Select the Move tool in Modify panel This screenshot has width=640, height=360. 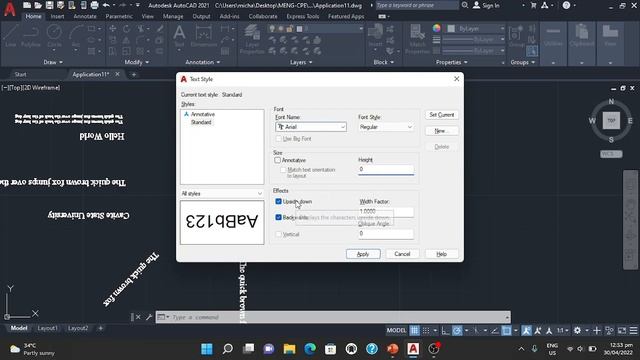click(113, 29)
